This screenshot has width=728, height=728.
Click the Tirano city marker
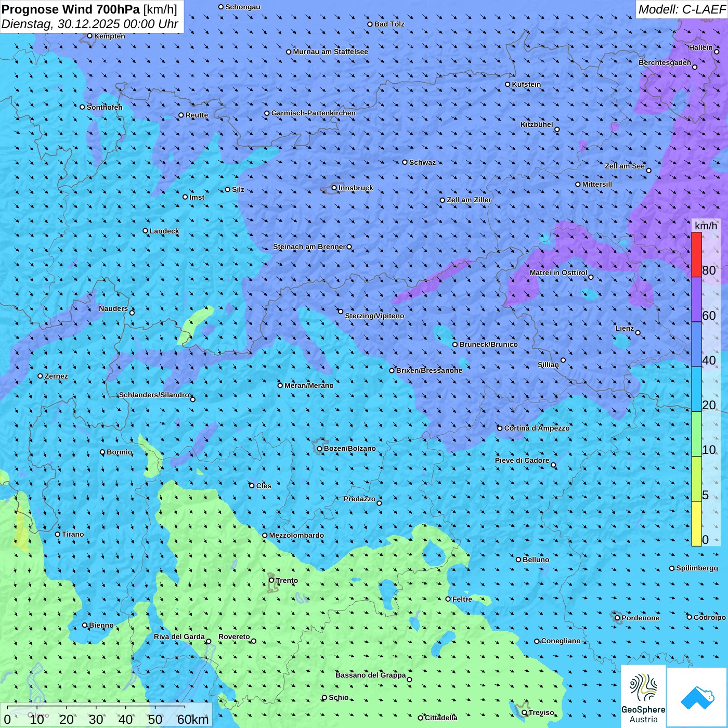[x=58, y=534]
